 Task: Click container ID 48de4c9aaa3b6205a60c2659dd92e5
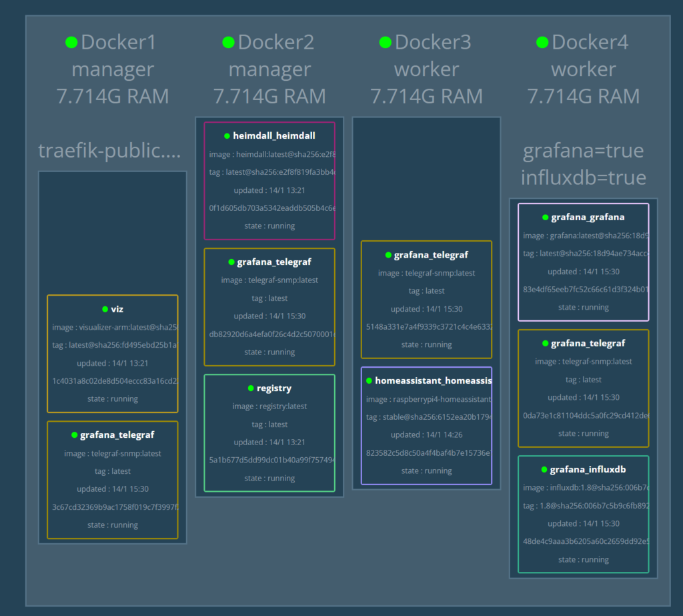point(586,541)
